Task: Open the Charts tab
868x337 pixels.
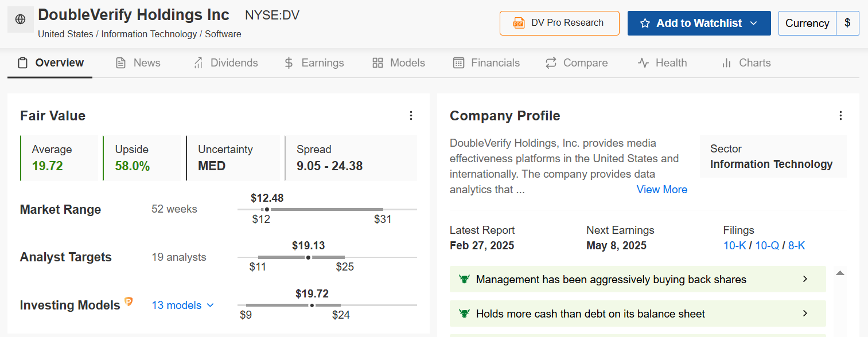Action: [x=746, y=63]
